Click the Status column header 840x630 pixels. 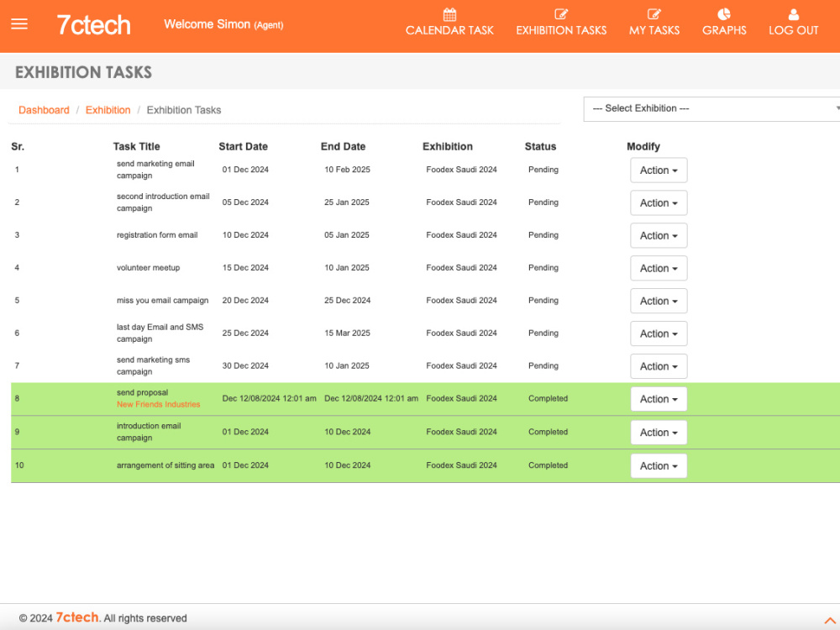[x=540, y=146]
